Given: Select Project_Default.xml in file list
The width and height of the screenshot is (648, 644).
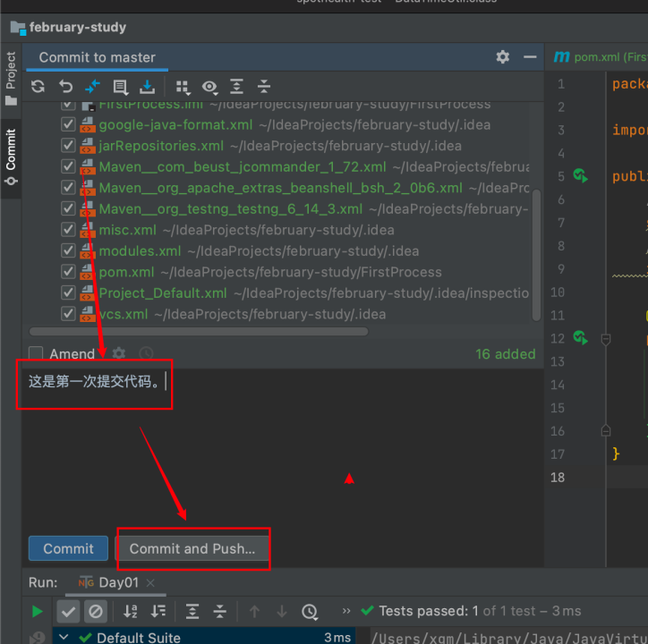Looking at the screenshot, I should (163, 293).
